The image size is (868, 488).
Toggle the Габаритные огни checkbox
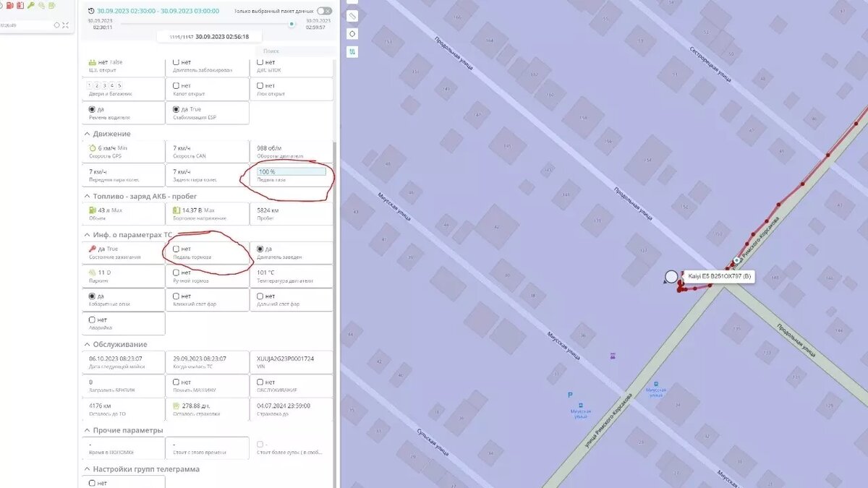click(x=93, y=296)
